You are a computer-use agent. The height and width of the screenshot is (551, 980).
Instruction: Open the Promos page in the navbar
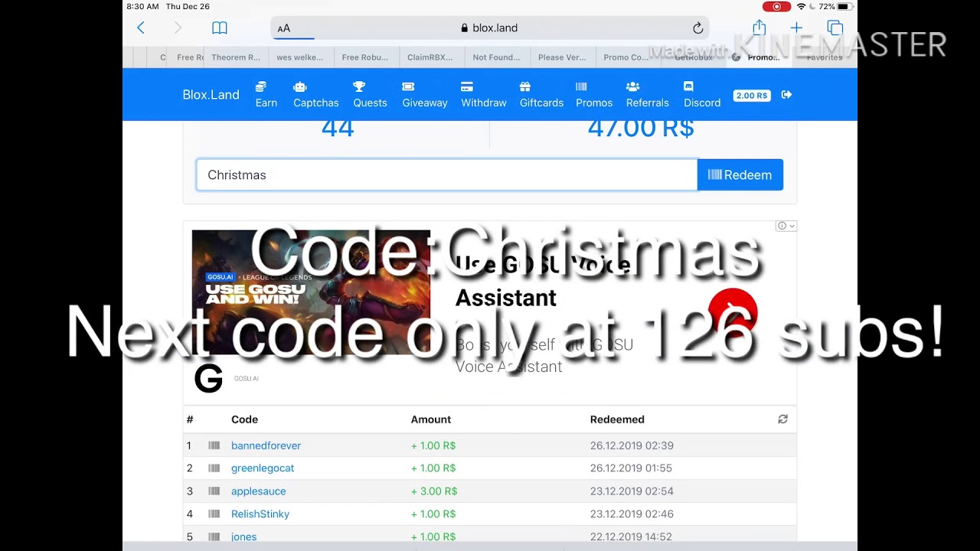(594, 94)
